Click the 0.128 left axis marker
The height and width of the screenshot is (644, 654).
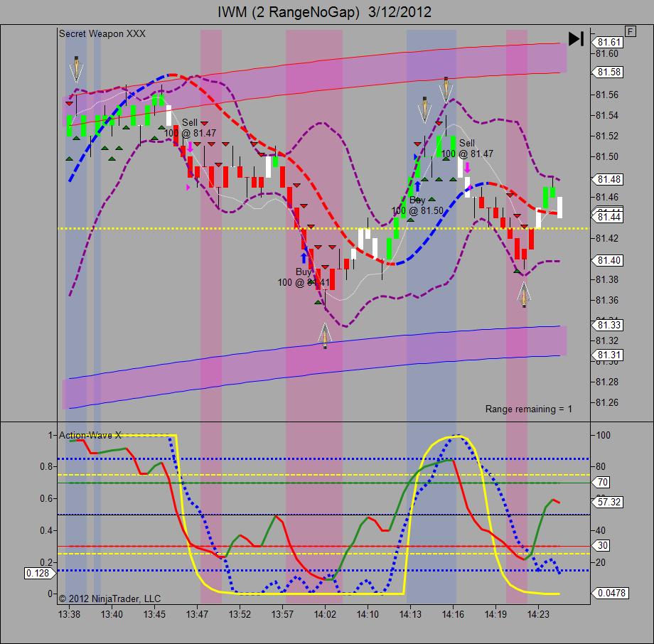point(40,573)
